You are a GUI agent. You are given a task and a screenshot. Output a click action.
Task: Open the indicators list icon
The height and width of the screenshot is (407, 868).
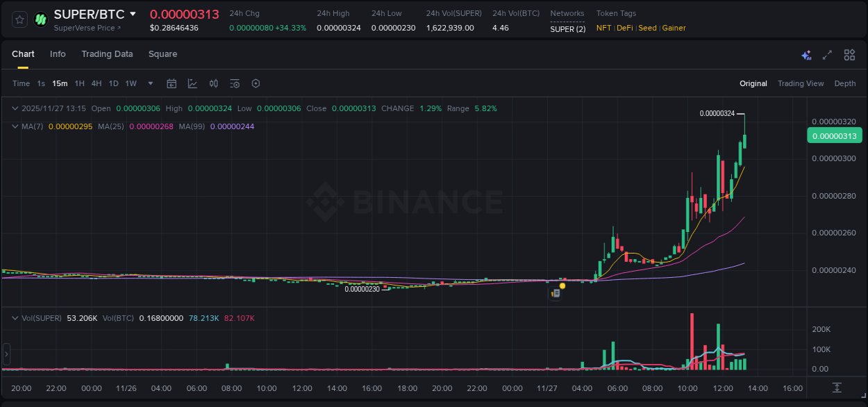pyautogui.click(x=234, y=83)
